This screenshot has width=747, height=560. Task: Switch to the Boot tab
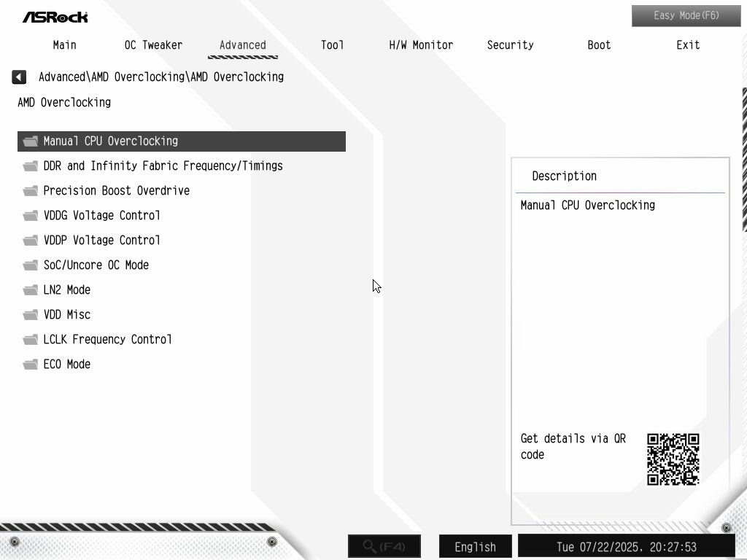tap(599, 44)
